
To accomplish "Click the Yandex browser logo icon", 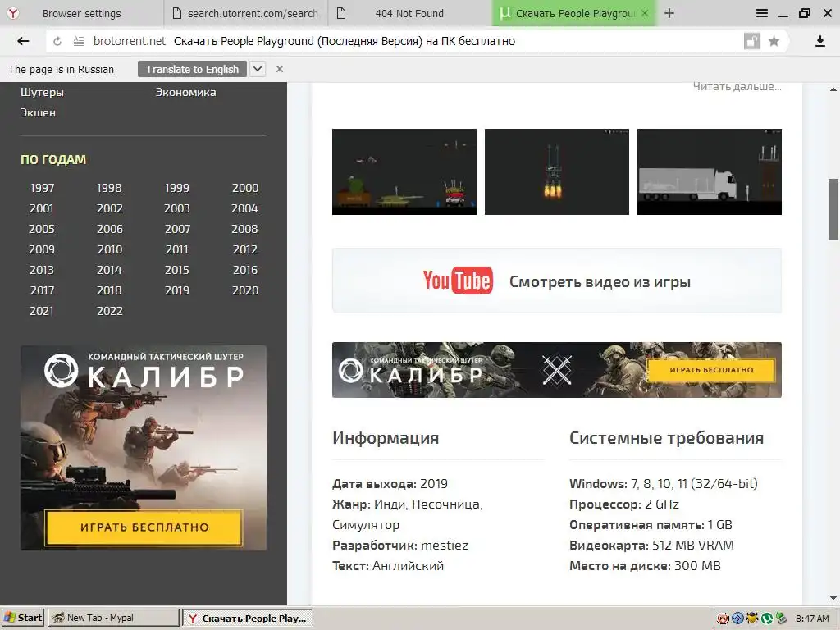I will (13, 13).
